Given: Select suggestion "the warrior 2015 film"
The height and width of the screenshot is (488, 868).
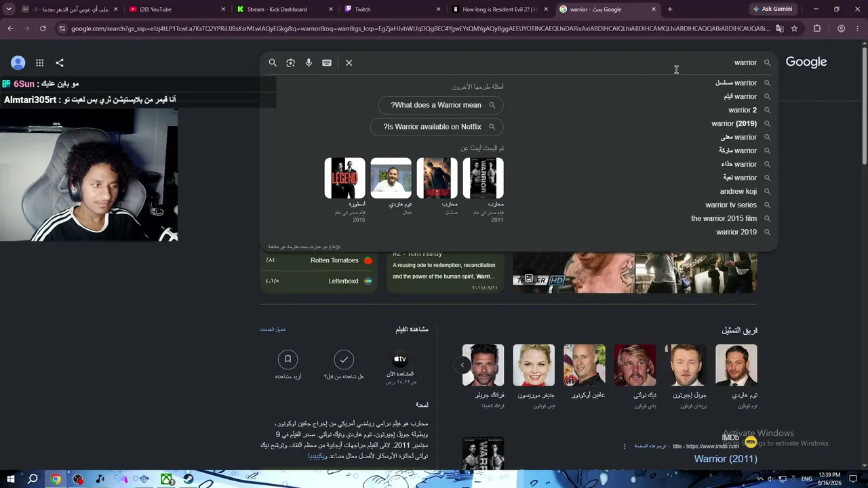Looking at the screenshot, I should (x=724, y=218).
